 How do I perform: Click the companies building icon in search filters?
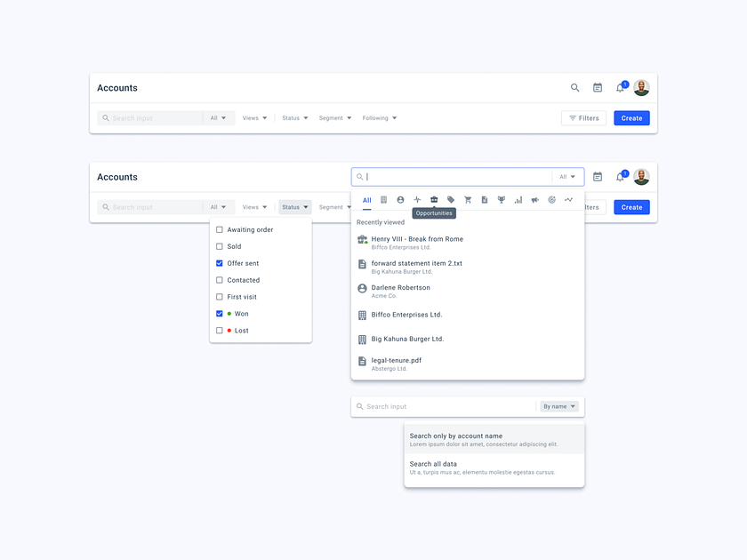[x=384, y=199]
